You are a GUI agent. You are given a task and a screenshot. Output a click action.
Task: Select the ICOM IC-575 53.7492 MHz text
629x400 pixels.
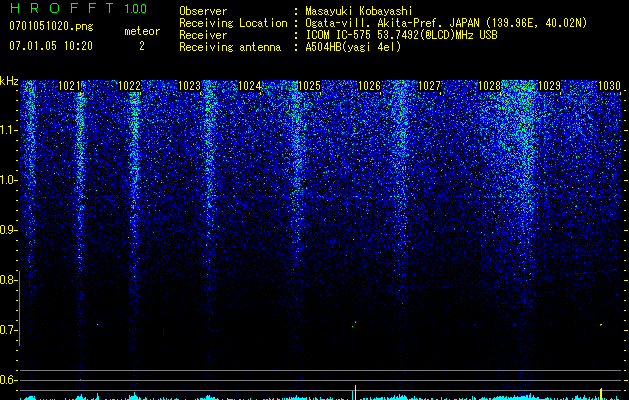pos(401,35)
